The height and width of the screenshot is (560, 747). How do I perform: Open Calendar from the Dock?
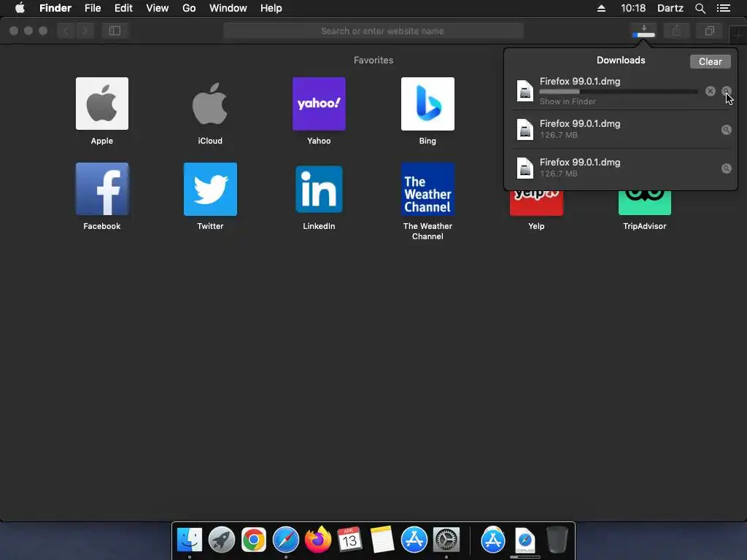click(349, 540)
